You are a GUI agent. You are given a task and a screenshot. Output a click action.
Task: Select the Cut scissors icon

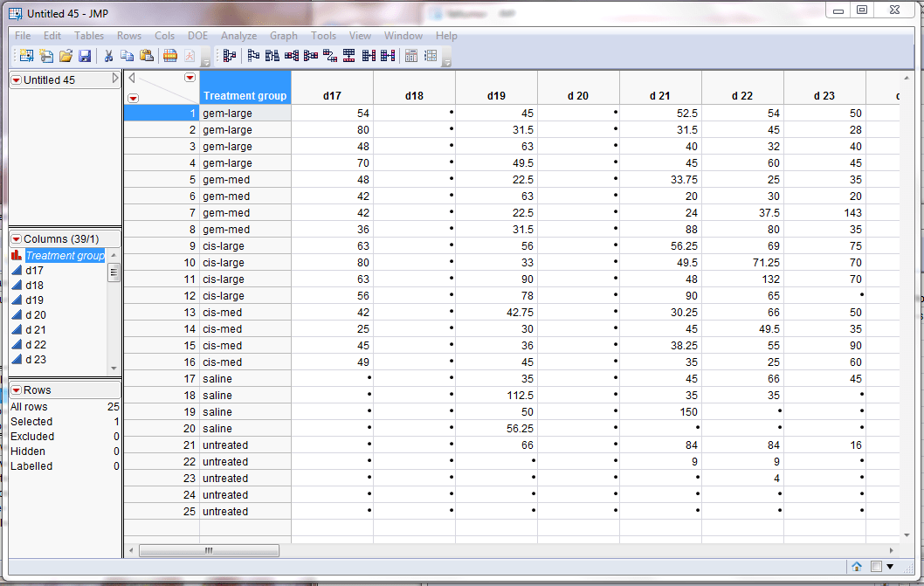point(108,55)
